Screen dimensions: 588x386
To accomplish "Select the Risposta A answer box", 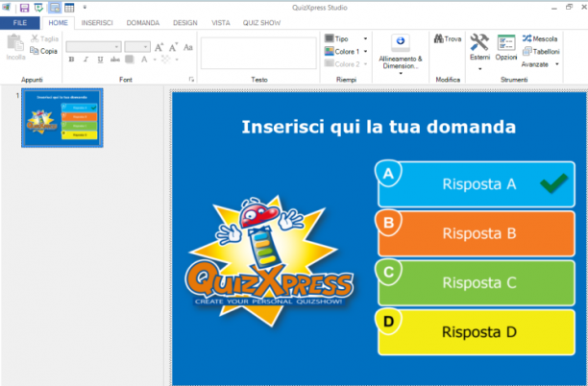I will point(477,184).
